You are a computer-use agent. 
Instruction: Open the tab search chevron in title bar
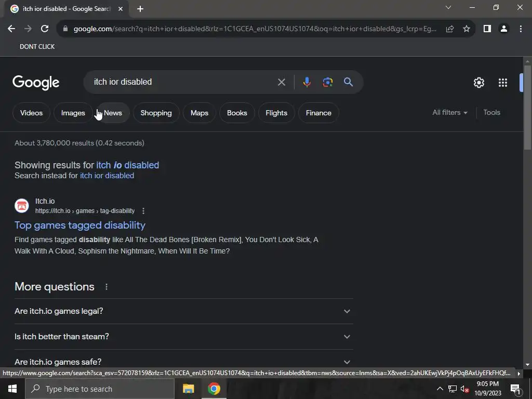click(448, 7)
